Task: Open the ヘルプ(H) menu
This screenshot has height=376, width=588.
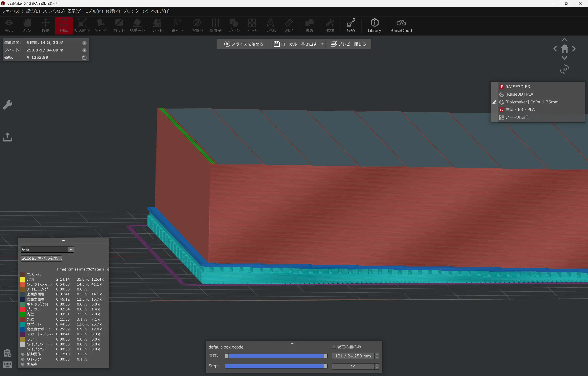Action: tap(160, 11)
